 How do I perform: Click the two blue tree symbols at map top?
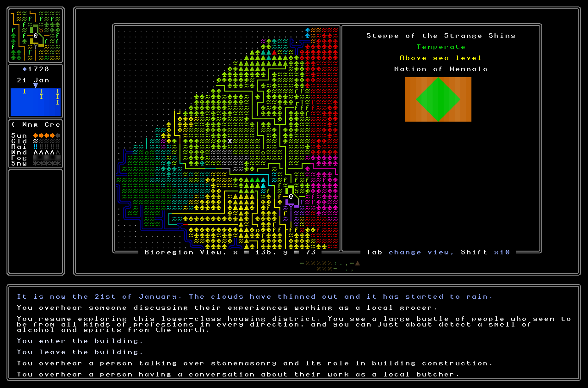click(x=308, y=33)
